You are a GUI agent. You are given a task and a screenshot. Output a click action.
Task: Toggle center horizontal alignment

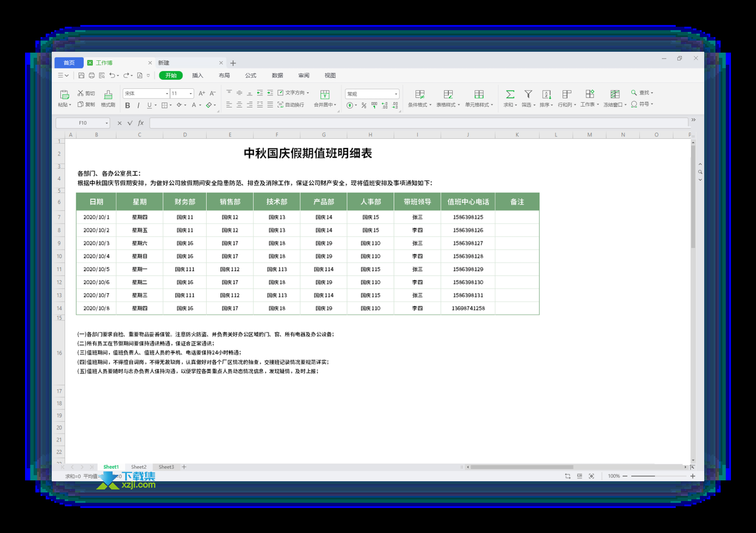tap(239, 105)
